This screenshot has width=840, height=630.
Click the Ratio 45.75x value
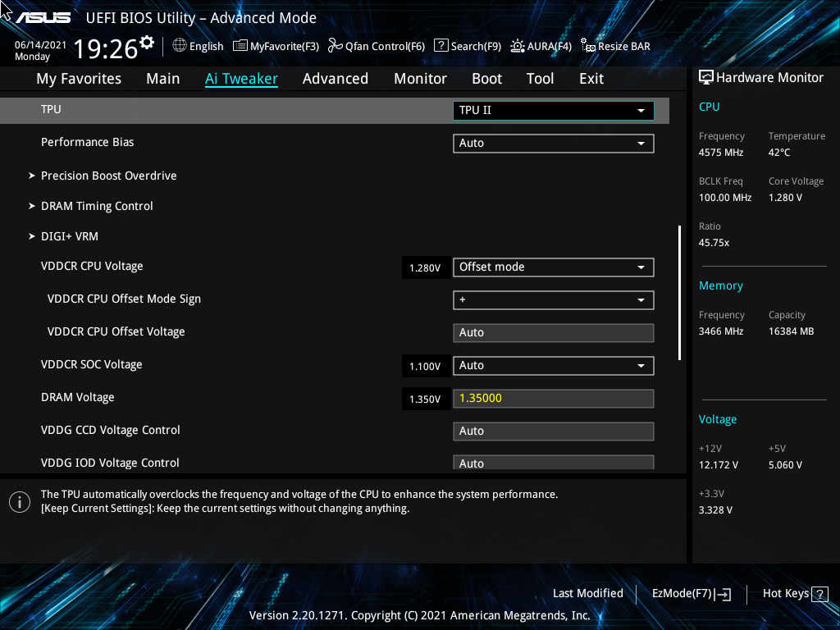pos(714,243)
